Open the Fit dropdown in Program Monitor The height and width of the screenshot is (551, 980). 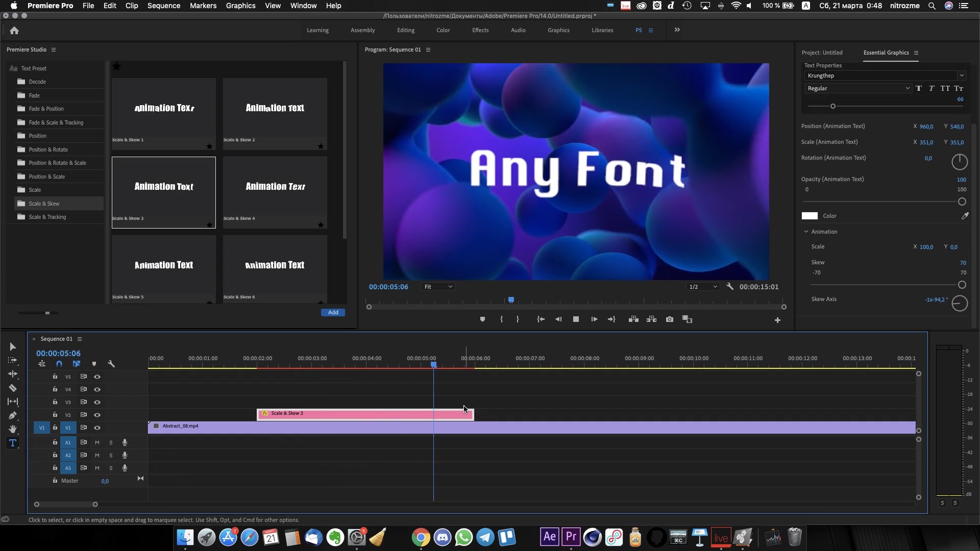(437, 286)
